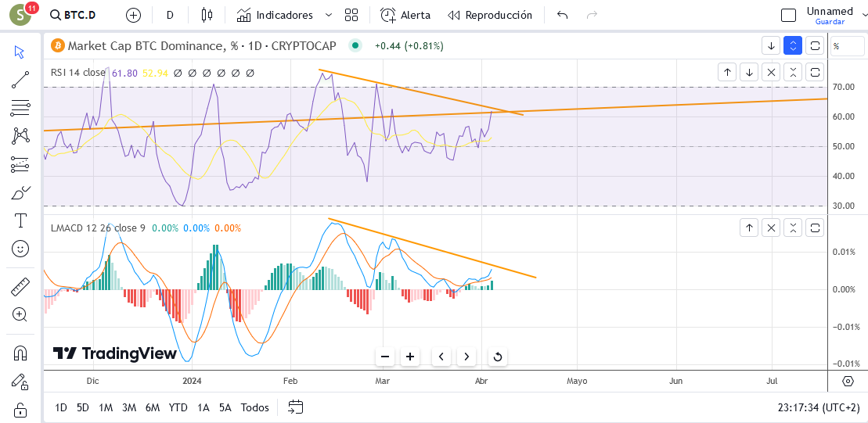Open the Indicadores dialog
This screenshot has width=868, height=423.
tap(275, 15)
